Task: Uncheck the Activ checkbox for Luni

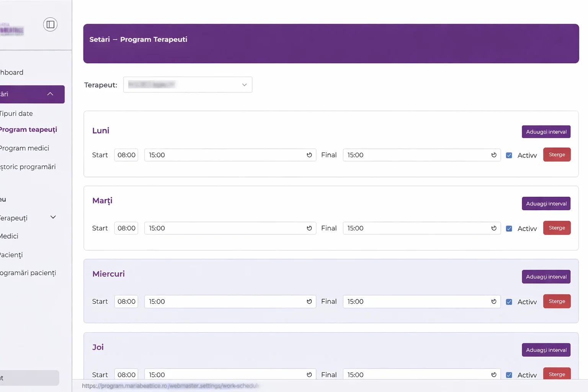Action: 509,155
